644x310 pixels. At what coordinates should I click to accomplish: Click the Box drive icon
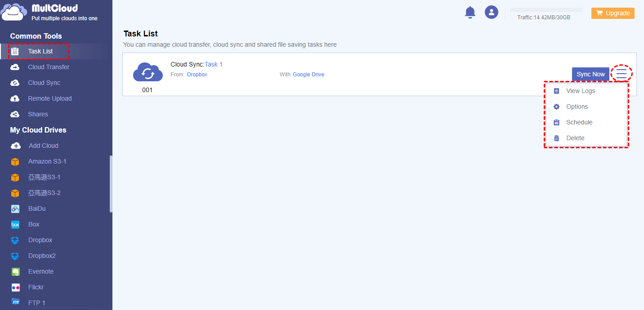click(x=15, y=225)
